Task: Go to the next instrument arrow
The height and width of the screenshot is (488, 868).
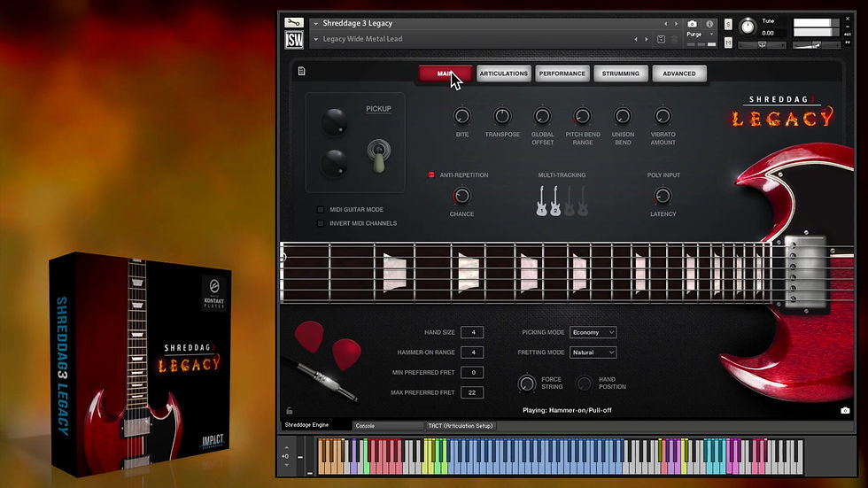Action: (676, 24)
